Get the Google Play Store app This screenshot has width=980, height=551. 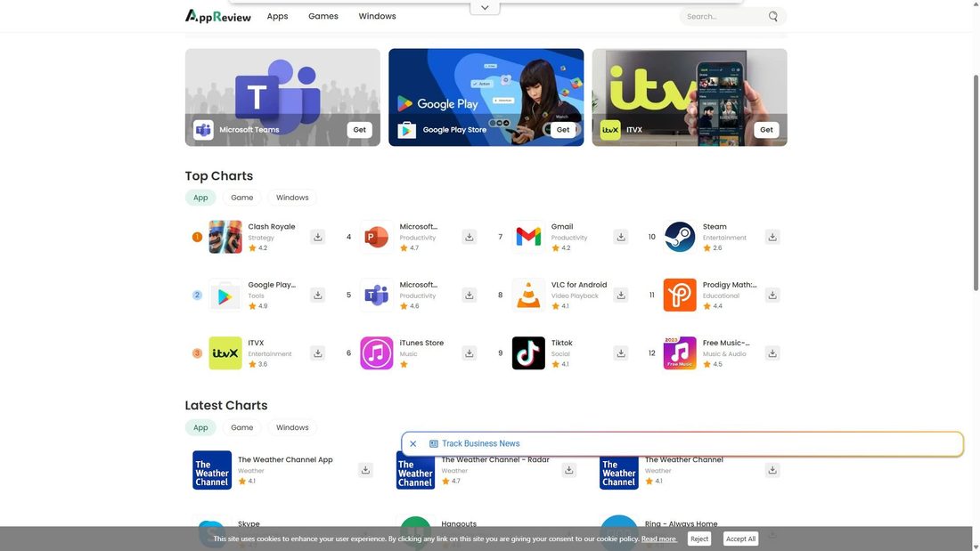pyautogui.click(x=562, y=130)
